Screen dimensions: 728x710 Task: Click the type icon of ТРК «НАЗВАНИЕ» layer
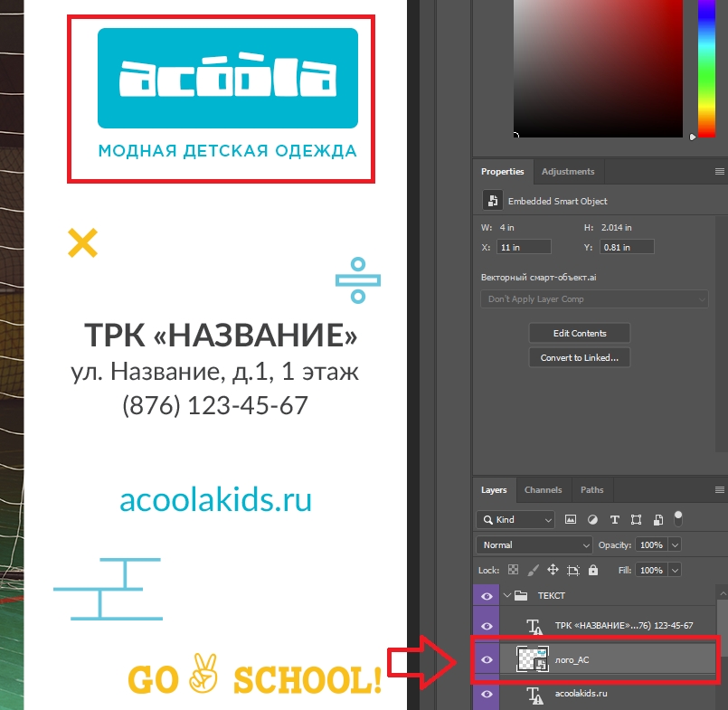click(x=534, y=626)
